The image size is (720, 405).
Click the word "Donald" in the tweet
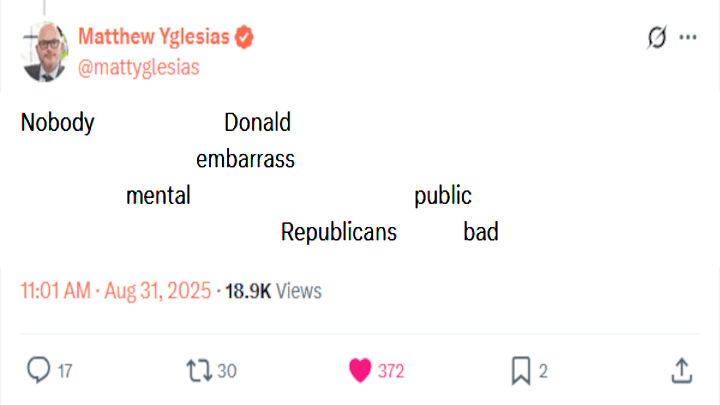click(x=257, y=124)
